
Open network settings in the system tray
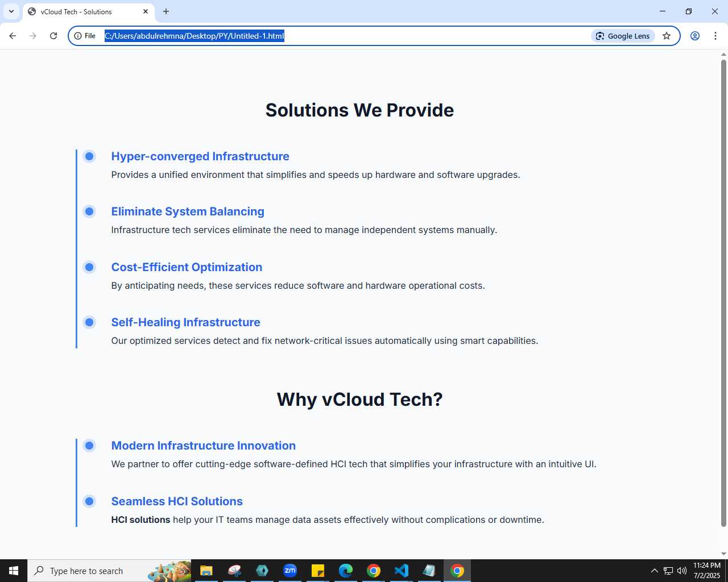(668, 571)
